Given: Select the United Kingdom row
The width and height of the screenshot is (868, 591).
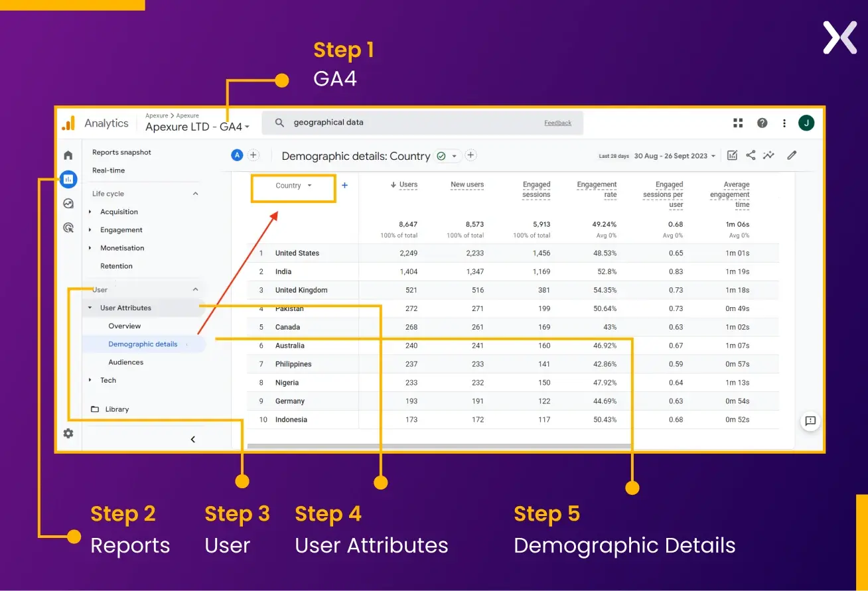Looking at the screenshot, I should [x=513, y=291].
